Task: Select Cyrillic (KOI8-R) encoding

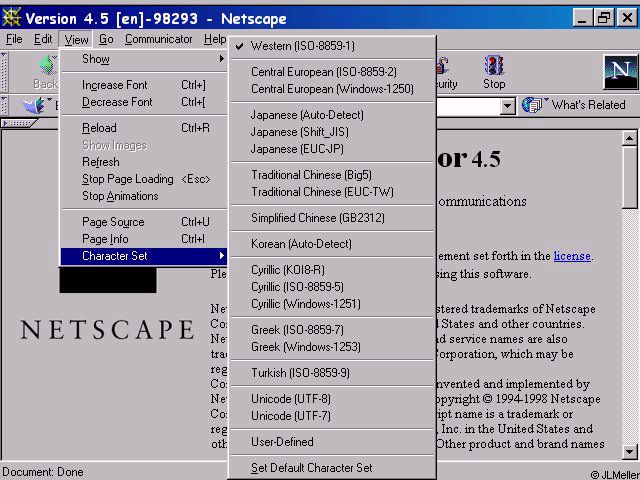Action: point(333,270)
